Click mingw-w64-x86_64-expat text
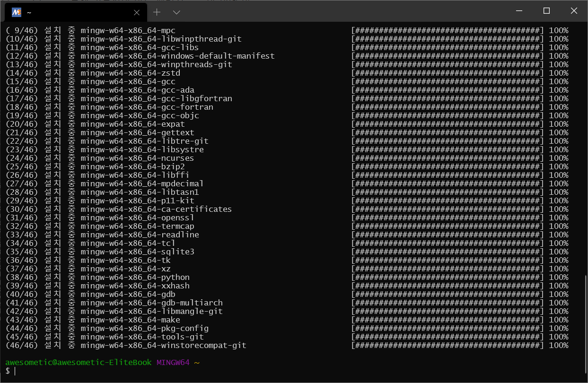The height and width of the screenshot is (383, 588). click(133, 124)
